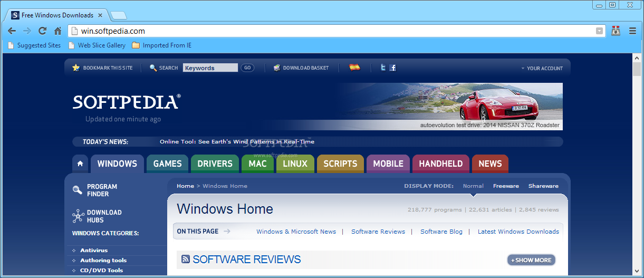Switch language using the Spanish flag
The height and width of the screenshot is (278, 644).
(354, 67)
